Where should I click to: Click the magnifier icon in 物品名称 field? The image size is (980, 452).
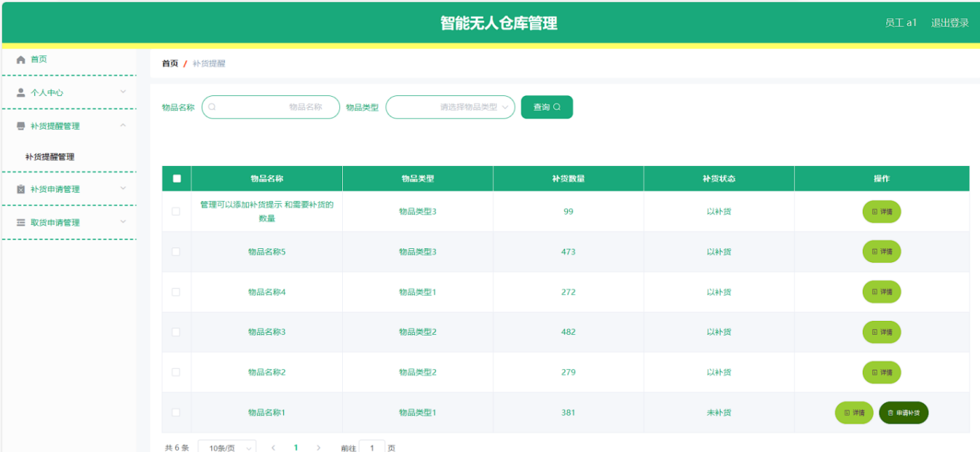212,107
